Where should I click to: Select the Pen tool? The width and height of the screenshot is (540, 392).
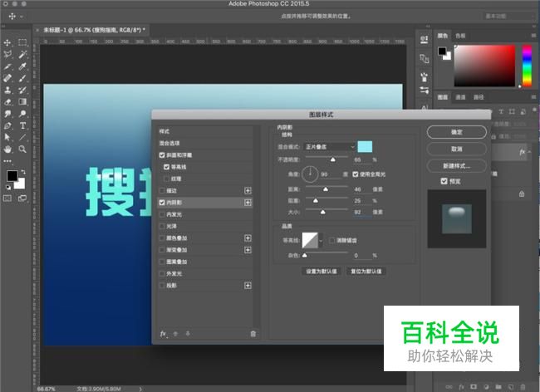click(x=7, y=125)
